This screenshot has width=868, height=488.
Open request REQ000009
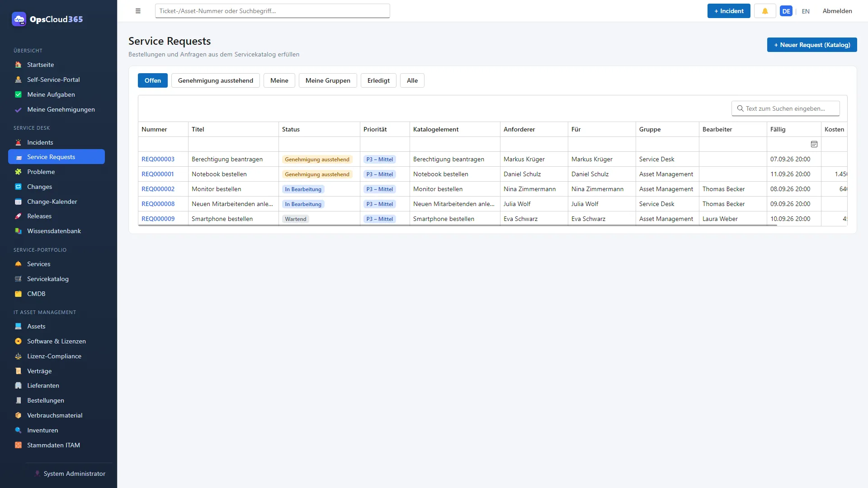158,219
